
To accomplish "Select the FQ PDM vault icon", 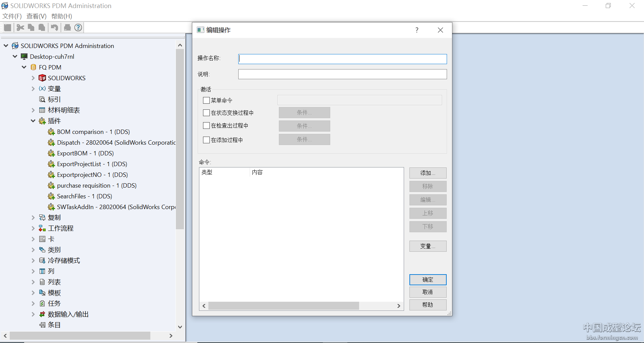I will pos(34,67).
